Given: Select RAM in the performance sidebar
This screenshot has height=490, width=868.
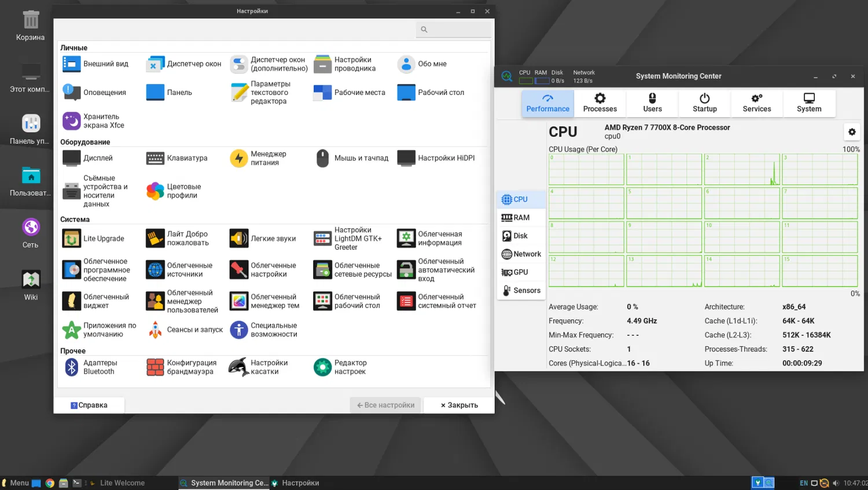Looking at the screenshot, I should click(521, 218).
